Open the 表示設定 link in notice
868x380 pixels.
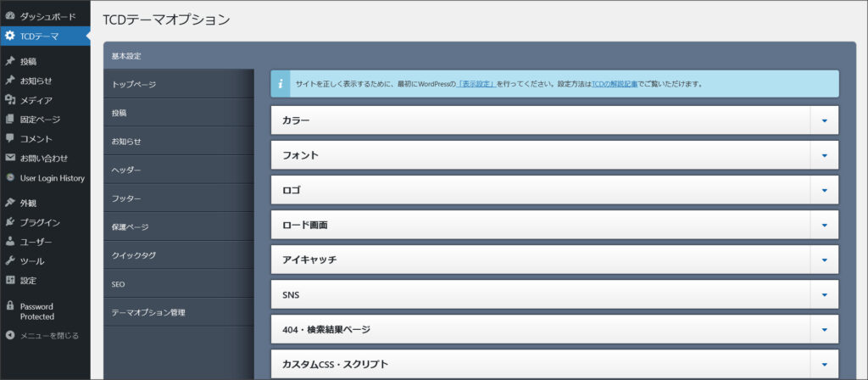(476, 84)
